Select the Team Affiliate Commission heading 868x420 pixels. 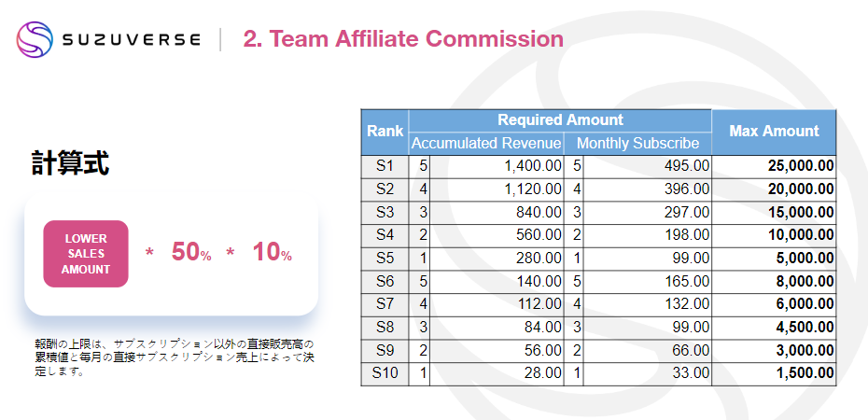point(403,39)
